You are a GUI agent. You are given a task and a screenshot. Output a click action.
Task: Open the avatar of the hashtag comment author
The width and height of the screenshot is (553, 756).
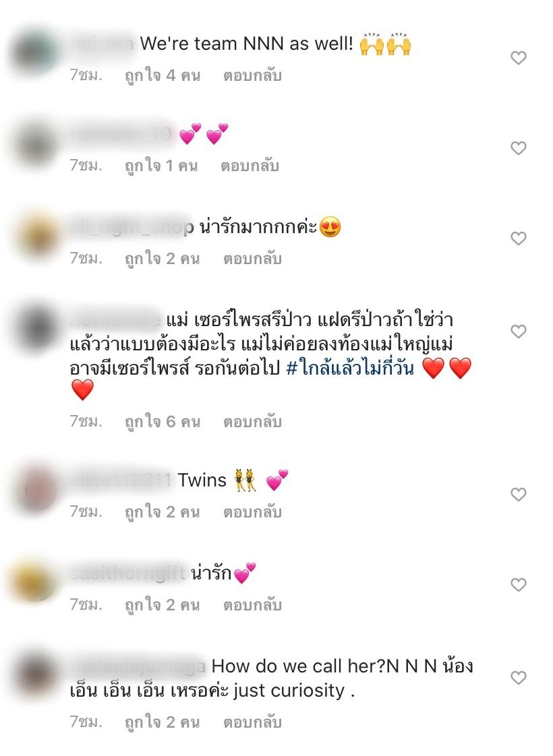35,328
